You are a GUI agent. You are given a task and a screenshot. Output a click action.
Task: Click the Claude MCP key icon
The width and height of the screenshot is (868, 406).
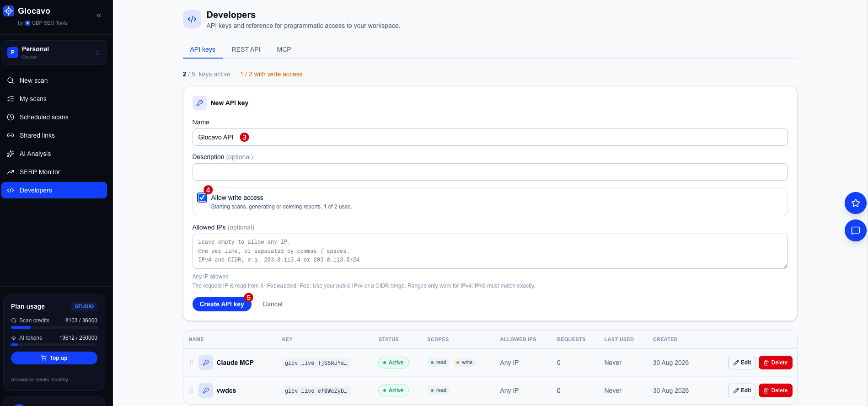pyautogui.click(x=206, y=363)
